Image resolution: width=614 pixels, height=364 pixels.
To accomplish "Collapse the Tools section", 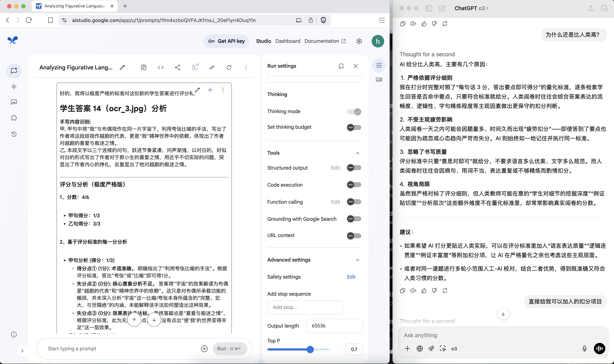I will (x=357, y=153).
